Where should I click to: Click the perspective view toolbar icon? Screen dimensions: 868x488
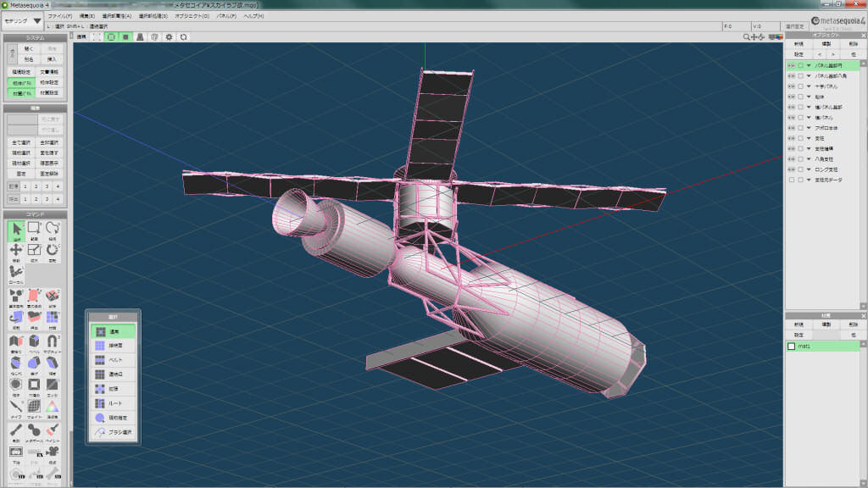pyautogui.click(x=140, y=37)
